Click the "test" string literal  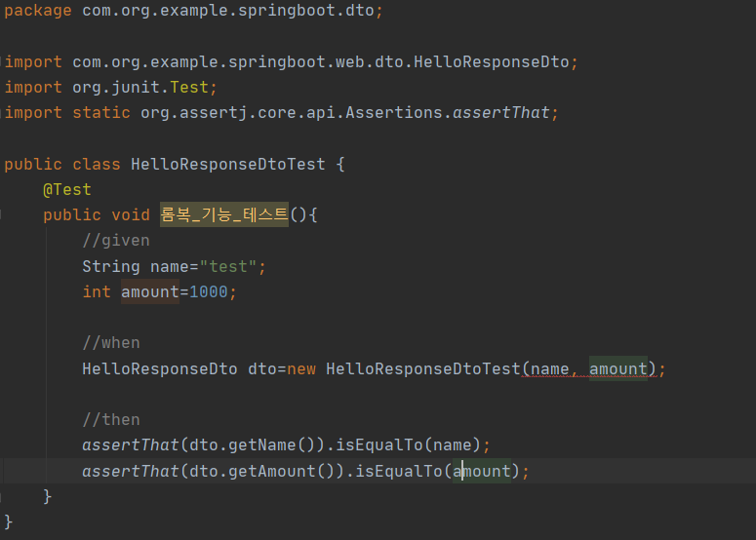(228, 266)
